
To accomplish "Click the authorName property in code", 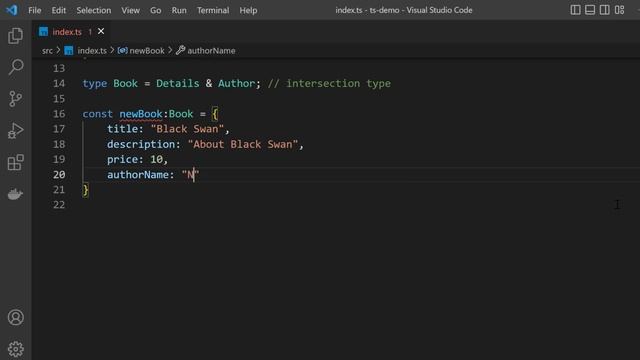I will 138,175.
